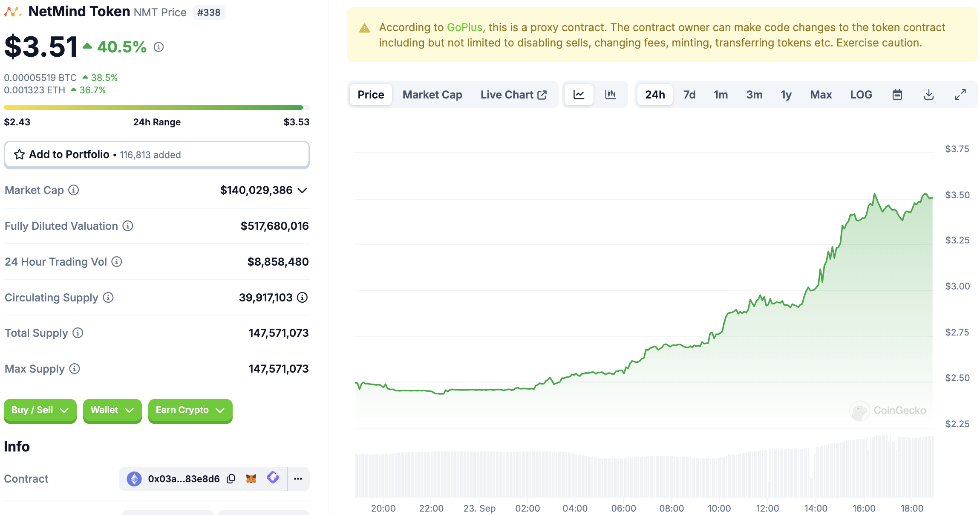Click the copy contract address icon
Viewport: 980px width, 515px height.
pos(231,479)
